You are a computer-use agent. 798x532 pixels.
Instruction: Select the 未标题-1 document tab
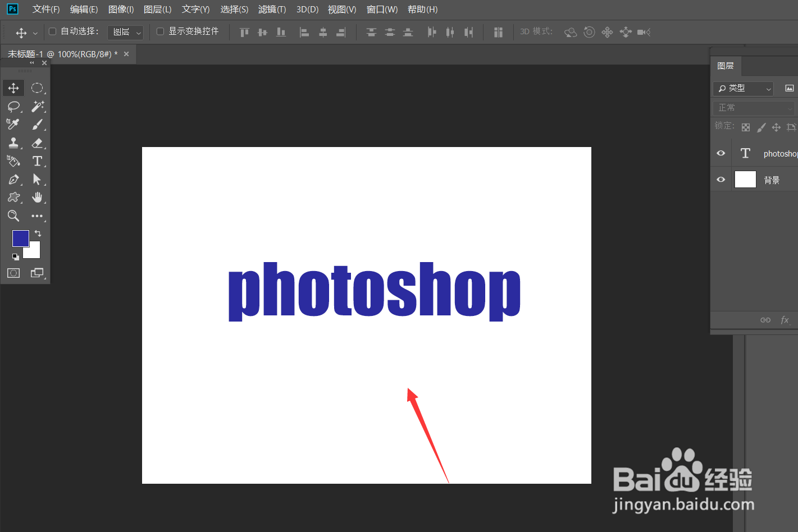tap(62, 54)
